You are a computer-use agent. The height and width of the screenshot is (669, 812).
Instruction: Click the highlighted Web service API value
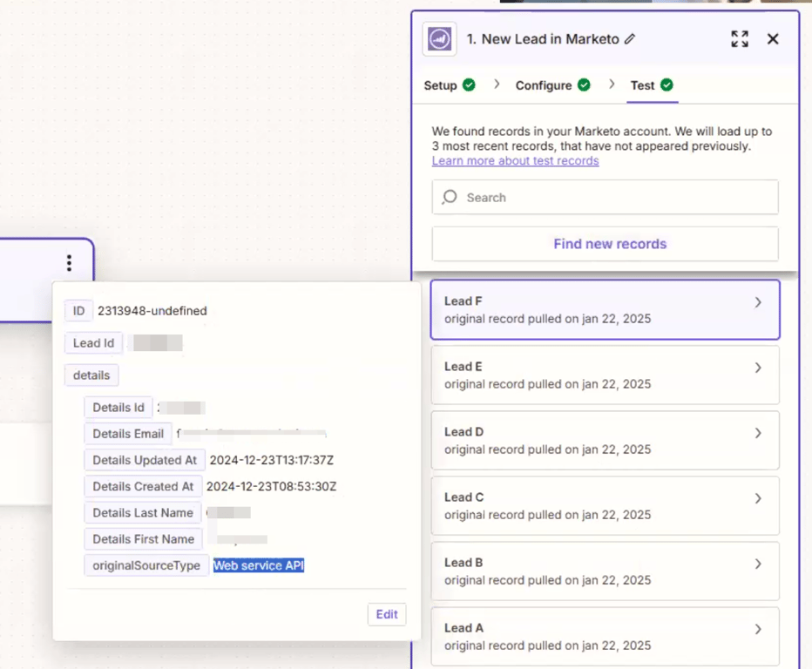259,565
